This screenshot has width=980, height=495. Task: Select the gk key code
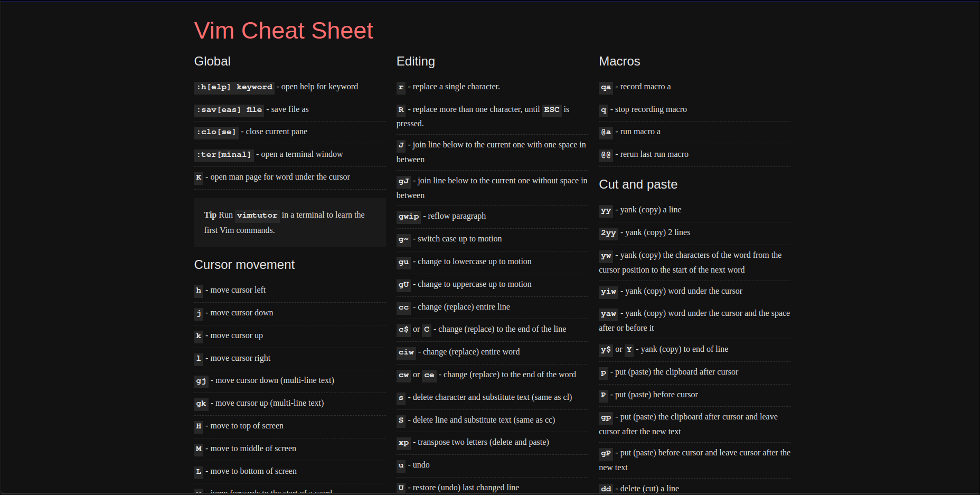(201, 404)
